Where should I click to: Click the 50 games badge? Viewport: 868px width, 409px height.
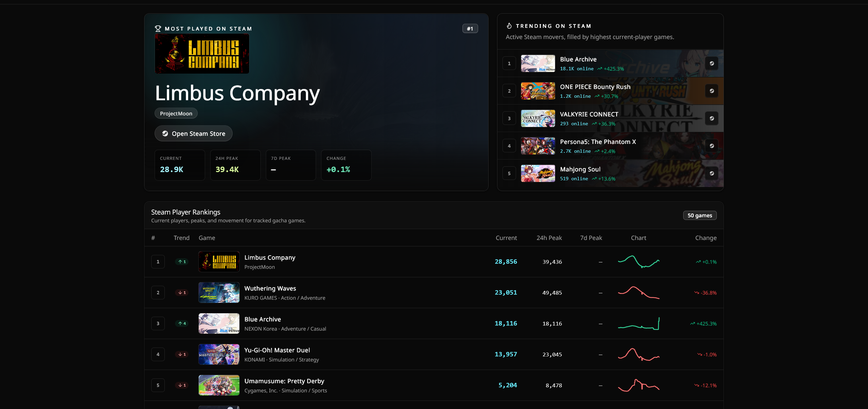(700, 215)
